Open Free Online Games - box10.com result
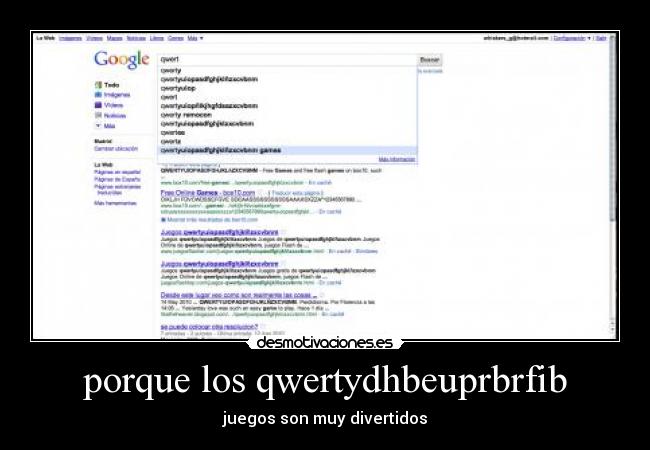Image resolution: width=650 pixels, height=450 pixels. (x=208, y=193)
